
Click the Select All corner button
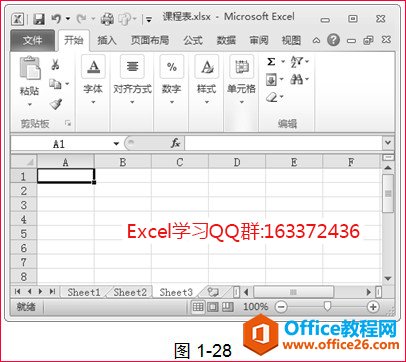24,162
